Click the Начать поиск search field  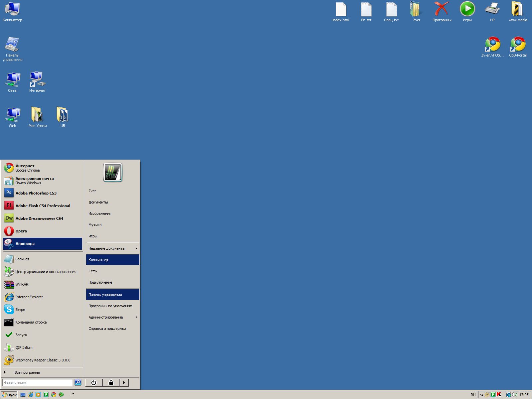pos(37,383)
